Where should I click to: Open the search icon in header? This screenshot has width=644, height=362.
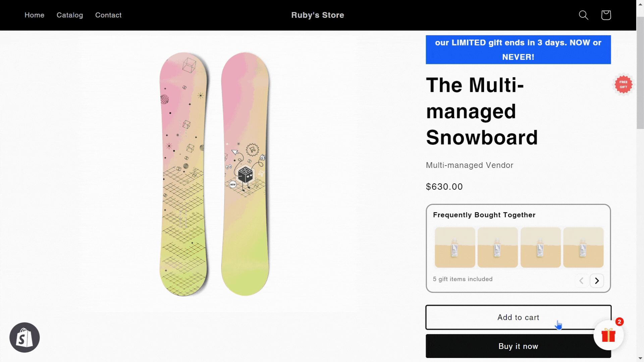[x=584, y=15]
